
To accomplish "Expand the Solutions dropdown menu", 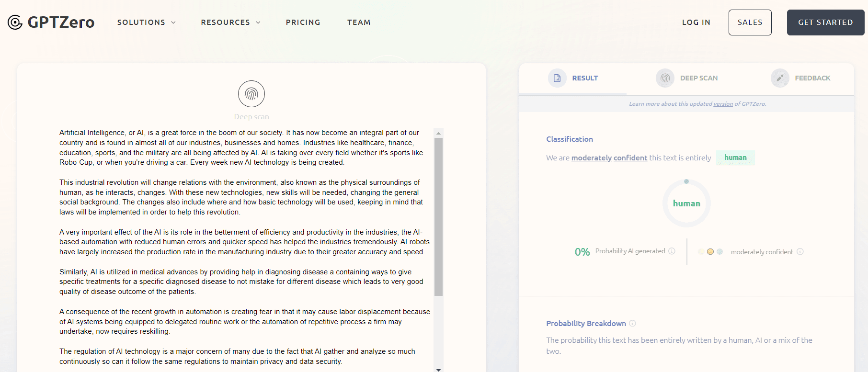I will point(146,23).
